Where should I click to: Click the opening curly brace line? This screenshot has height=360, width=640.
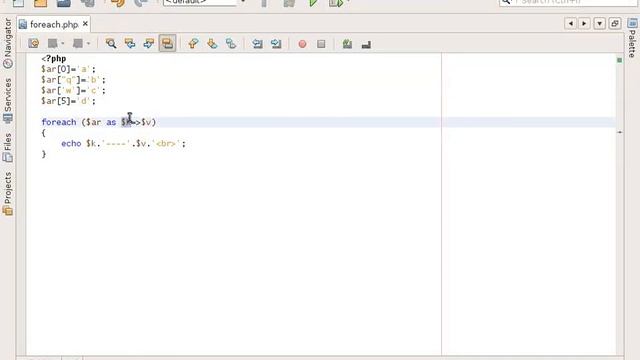click(44, 133)
